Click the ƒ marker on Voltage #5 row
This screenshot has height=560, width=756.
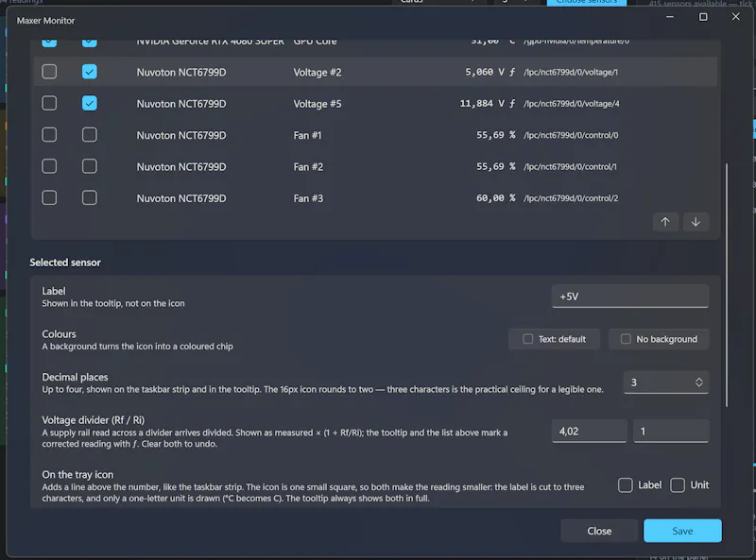pyautogui.click(x=512, y=104)
